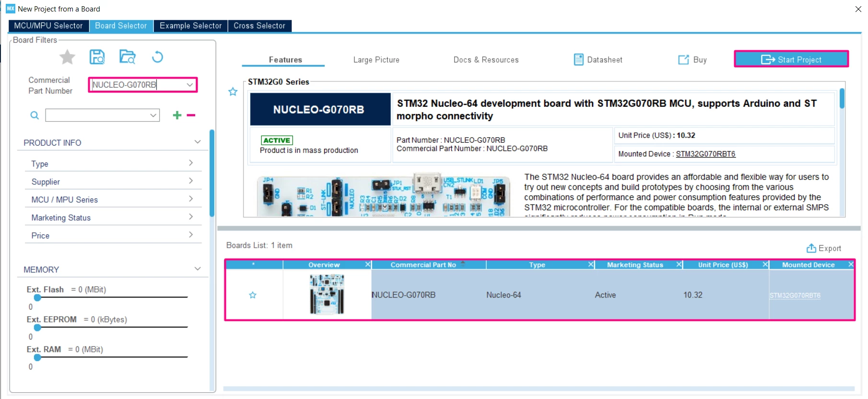Click the Ext. Flash slider handle
Viewport: 868px width, 399px height.
pos(37,297)
